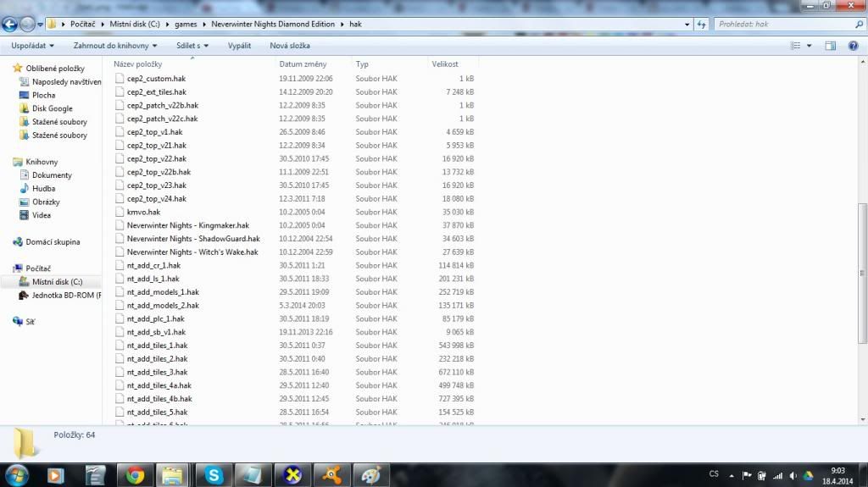Select Knihovny in the sidebar
Image resolution: width=868 pixels, height=487 pixels.
click(42, 162)
